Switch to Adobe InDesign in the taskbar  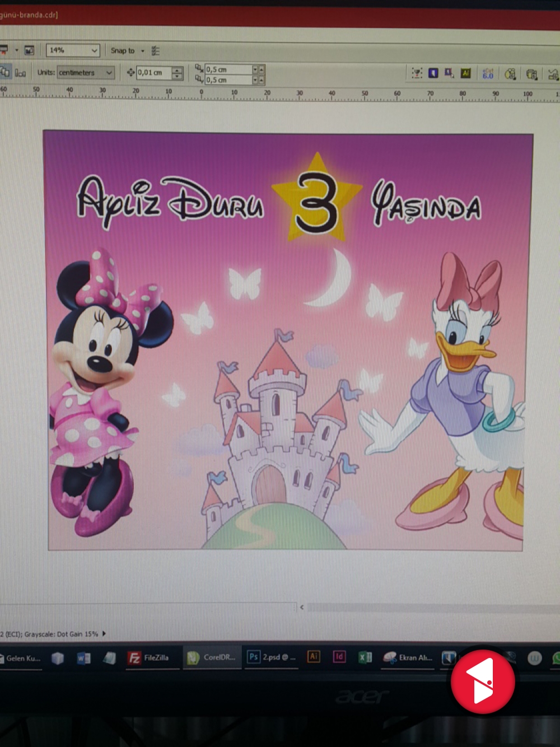(x=339, y=656)
